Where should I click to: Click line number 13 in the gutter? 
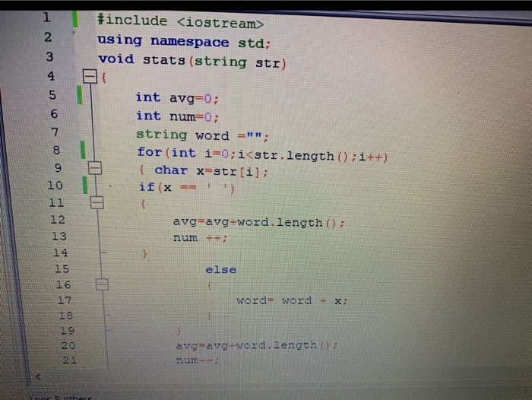59,236
